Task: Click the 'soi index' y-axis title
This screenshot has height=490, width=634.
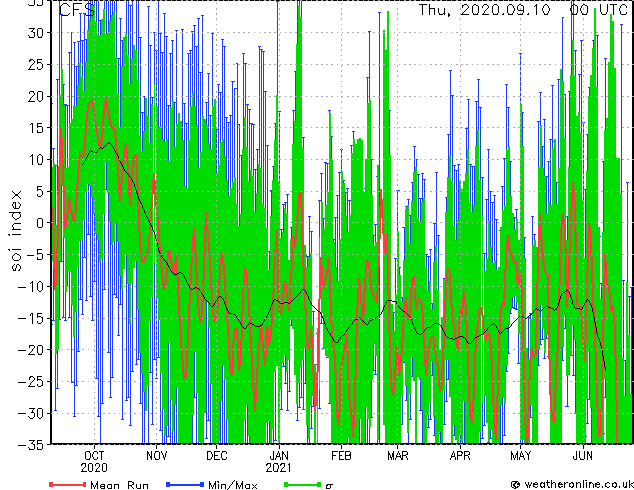Action: 16,231
